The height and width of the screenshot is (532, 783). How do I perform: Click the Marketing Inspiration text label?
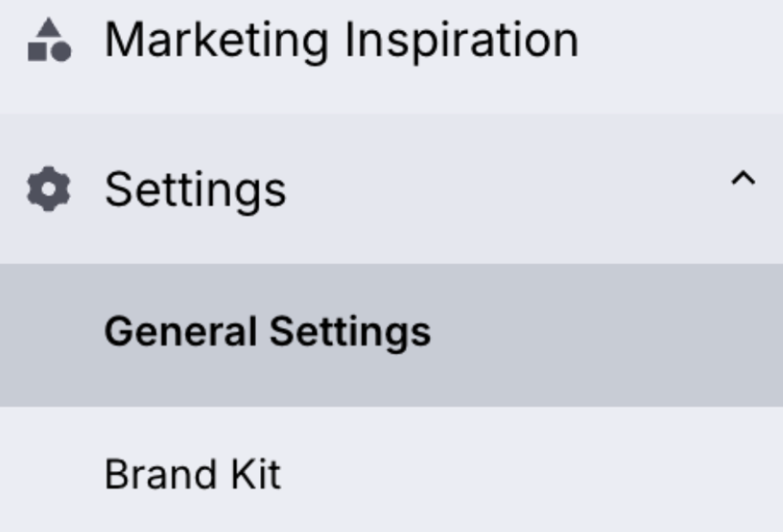pyautogui.click(x=341, y=40)
